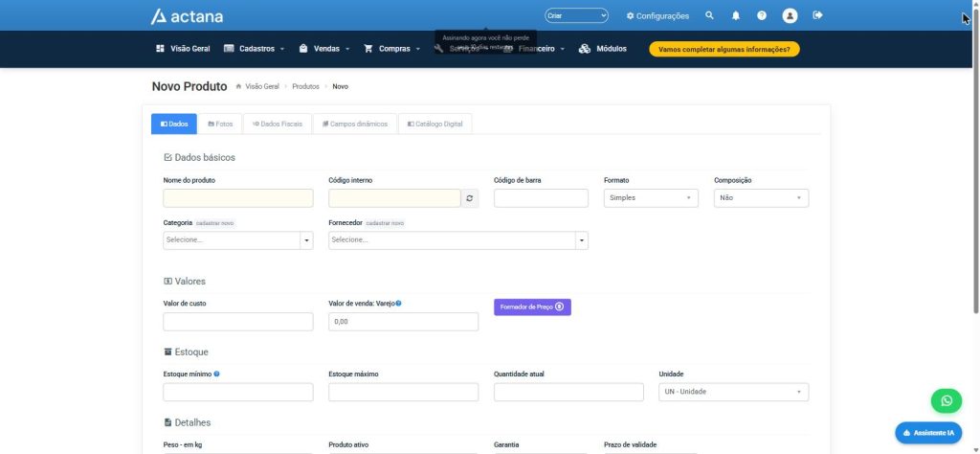Expand the Financeiro menu

(534, 49)
